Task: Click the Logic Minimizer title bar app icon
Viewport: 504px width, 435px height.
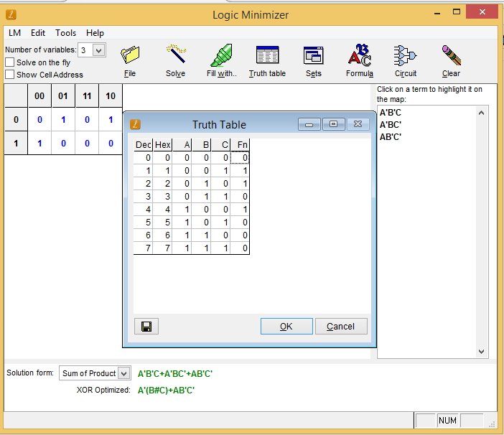Action: (11, 14)
